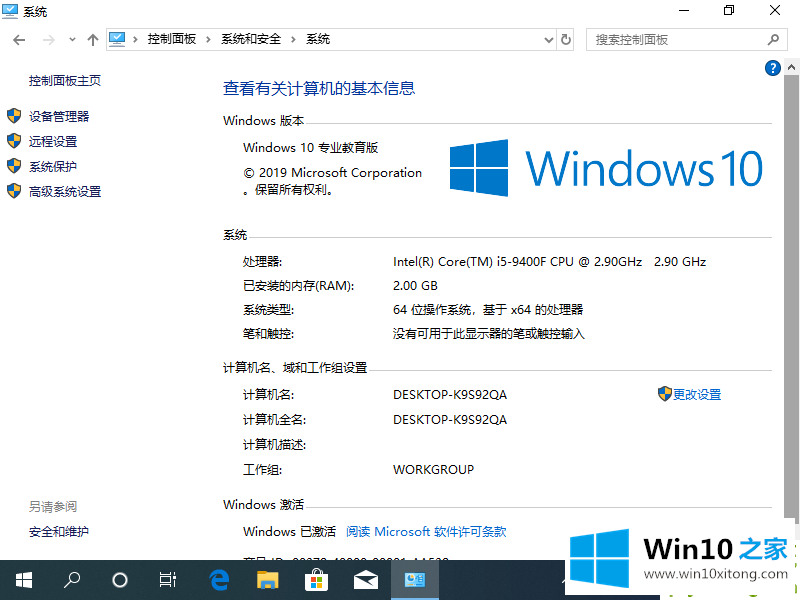The image size is (800, 600).
Task: Open 设备管理器 link
Action: point(59,116)
